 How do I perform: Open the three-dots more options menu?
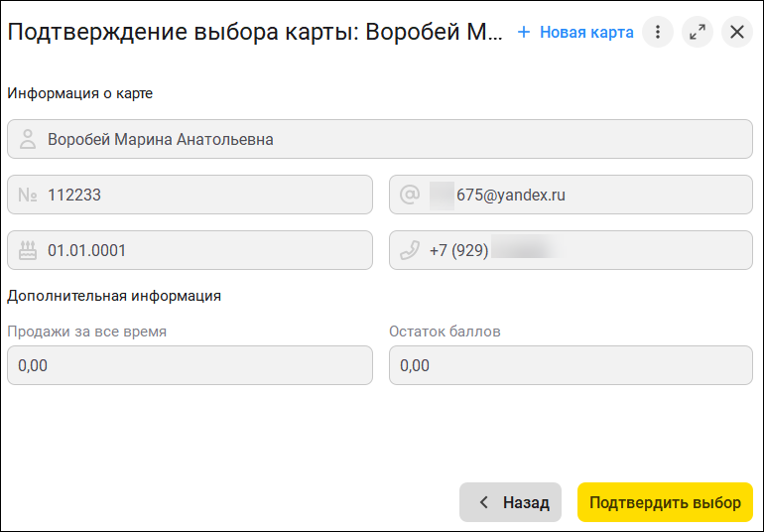point(657,32)
